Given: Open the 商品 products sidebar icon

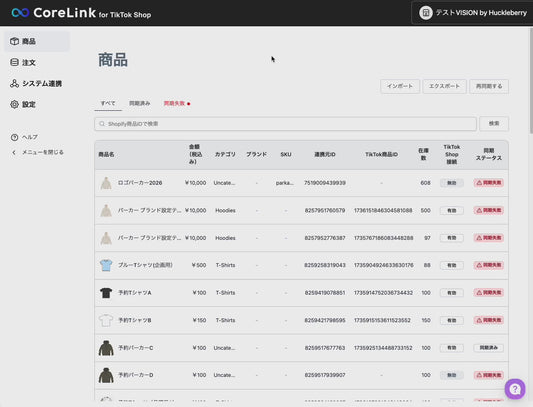Looking at the screenshot, I should pos(14,41).
